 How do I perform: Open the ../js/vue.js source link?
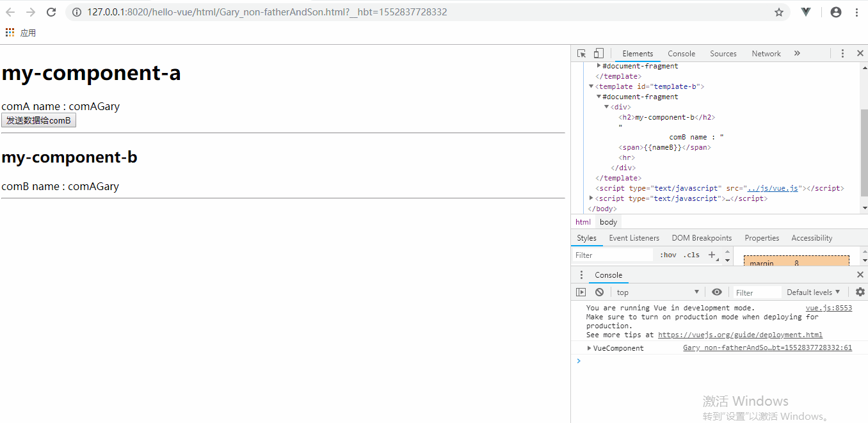click(773, 188)
